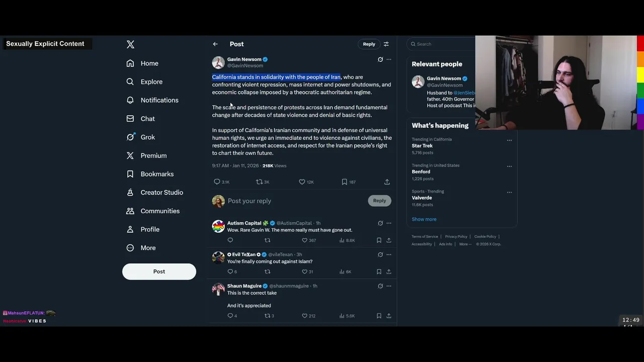644x362 pixels.
Task: Click the X logo icon in the sidebar
Action: [x=130, y=44]
